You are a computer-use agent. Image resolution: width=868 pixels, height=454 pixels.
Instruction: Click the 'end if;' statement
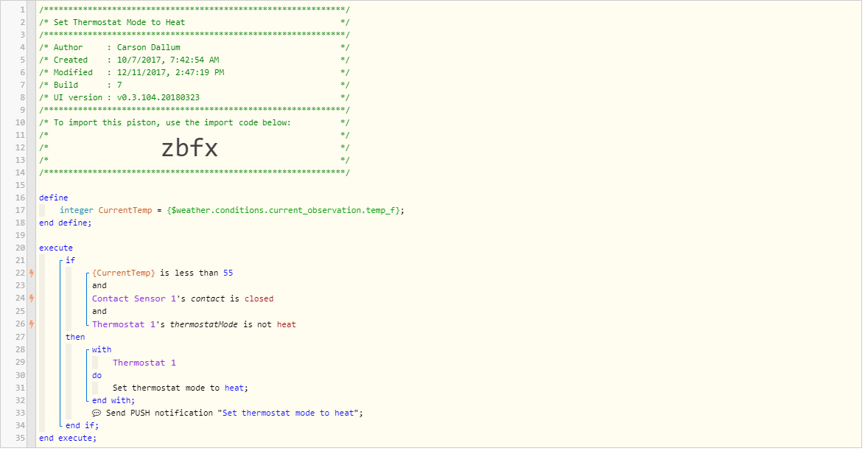[x=82, y=426]
